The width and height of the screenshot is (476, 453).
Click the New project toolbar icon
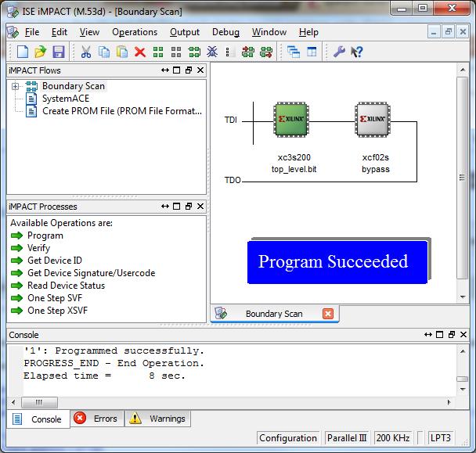tap(23, 52)
